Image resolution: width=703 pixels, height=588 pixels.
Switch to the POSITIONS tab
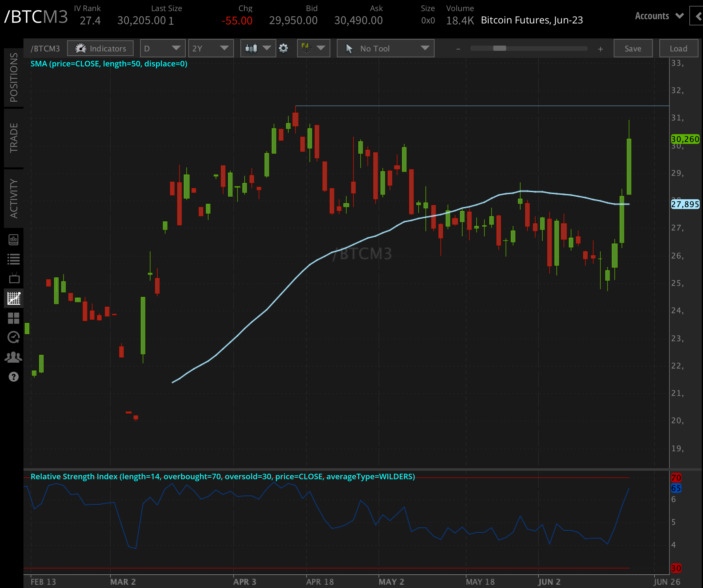coord(13,77)
